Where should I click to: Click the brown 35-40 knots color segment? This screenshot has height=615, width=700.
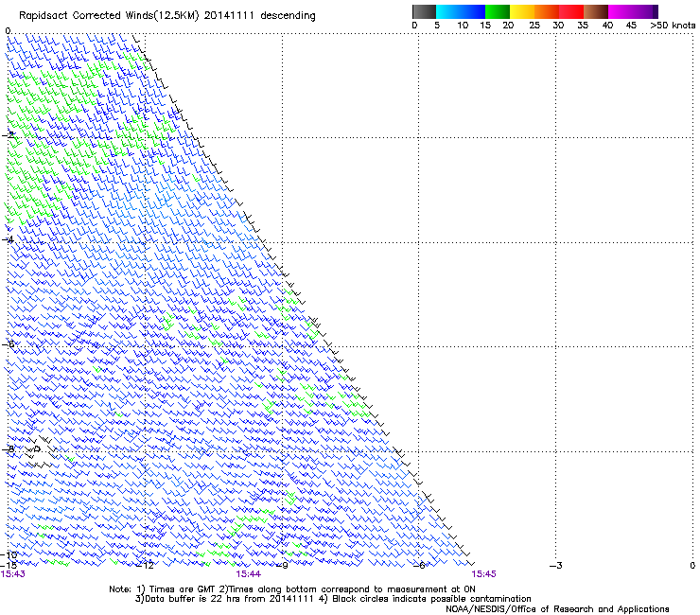click(x=596, y=11)
